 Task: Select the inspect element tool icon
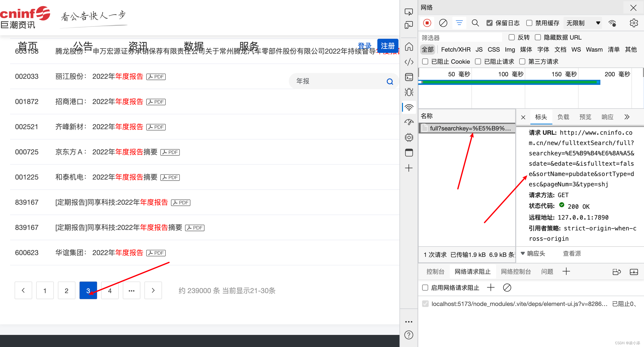409,12
